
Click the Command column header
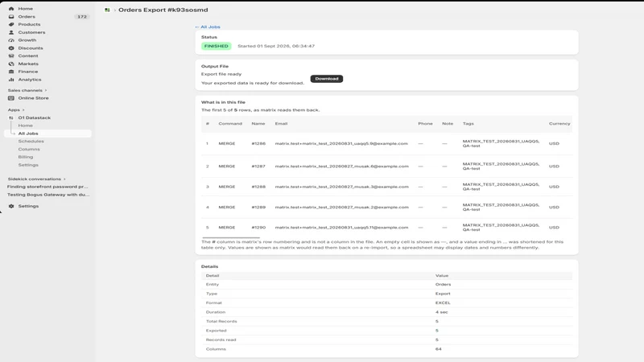(230, 124)
